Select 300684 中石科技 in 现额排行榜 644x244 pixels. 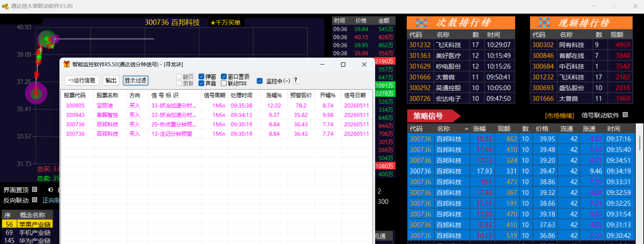pyautogui.click(x=581, y=66)
